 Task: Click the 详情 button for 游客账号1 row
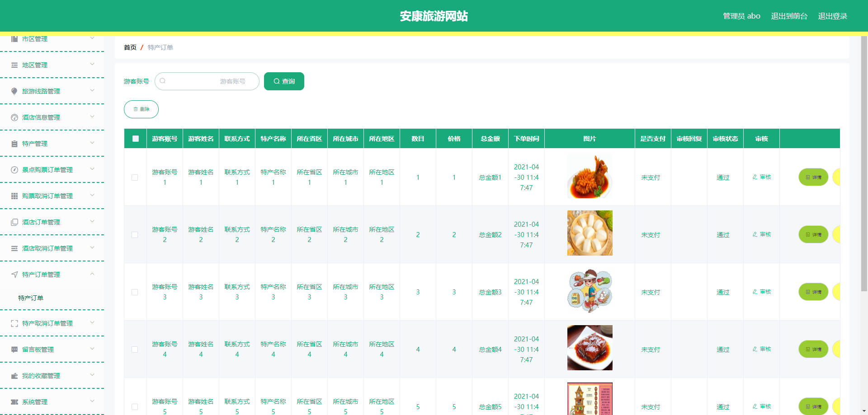click(813, 177)
